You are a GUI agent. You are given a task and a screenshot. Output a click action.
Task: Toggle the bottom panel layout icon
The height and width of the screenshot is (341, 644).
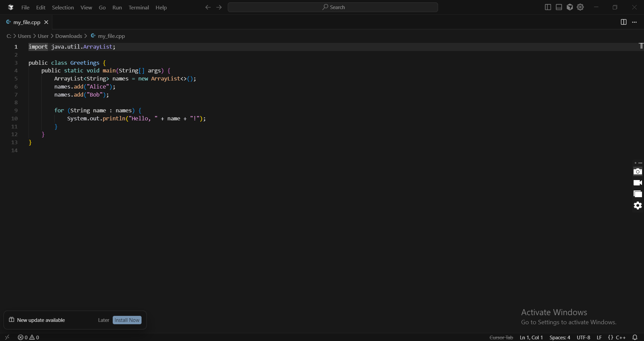tap(559, 7)
